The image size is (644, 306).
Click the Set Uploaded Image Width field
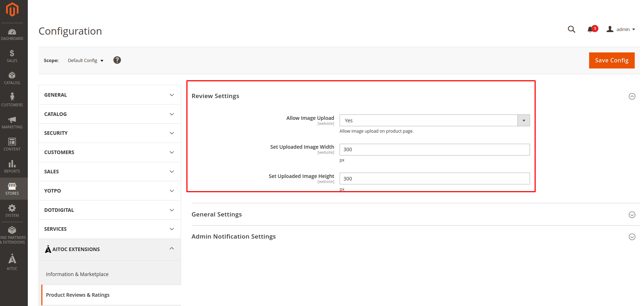434,149
